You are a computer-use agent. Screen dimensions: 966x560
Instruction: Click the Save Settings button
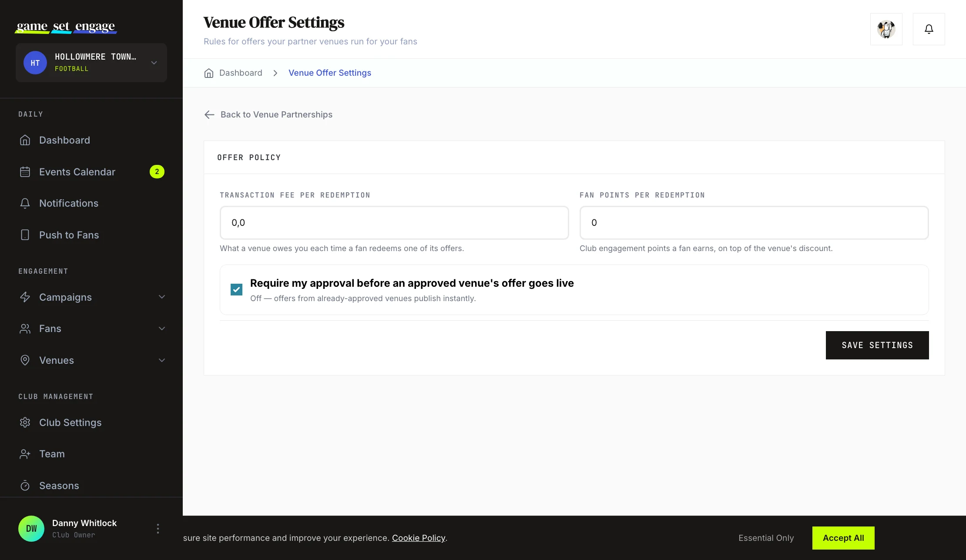[x=877, y=345]
